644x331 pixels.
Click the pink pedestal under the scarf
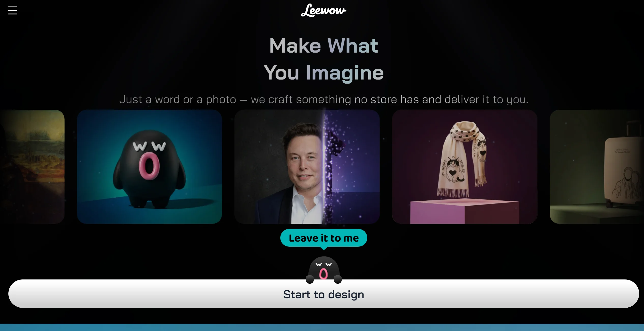click(x=464, y=211)
